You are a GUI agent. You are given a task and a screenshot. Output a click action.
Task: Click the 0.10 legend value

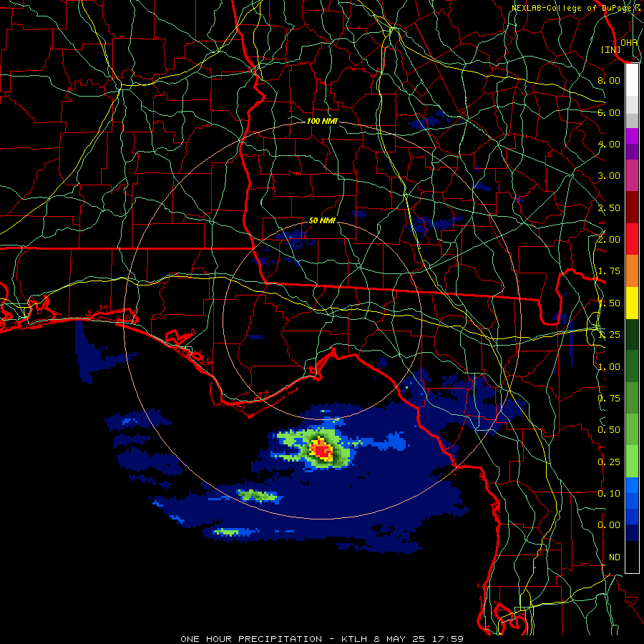click(609, 494)
